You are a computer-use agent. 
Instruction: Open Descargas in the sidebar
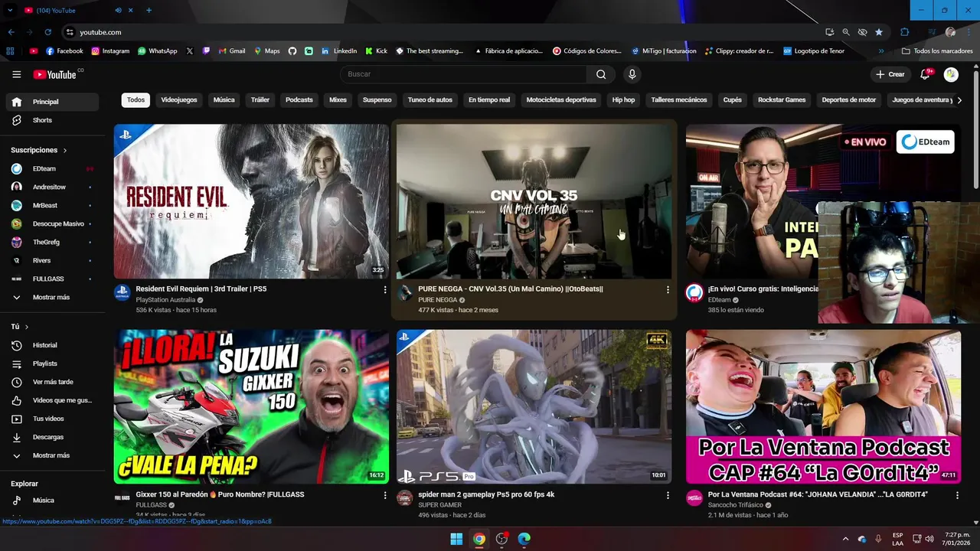pyautogui.click(x=52, y=437)
